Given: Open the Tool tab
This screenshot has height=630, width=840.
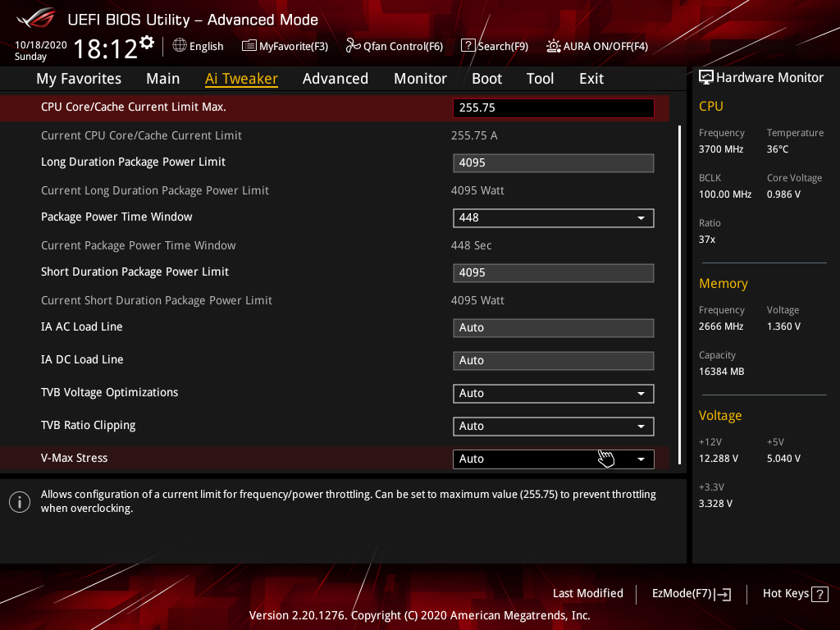Looking at the screenshot, I should [540, 79].
